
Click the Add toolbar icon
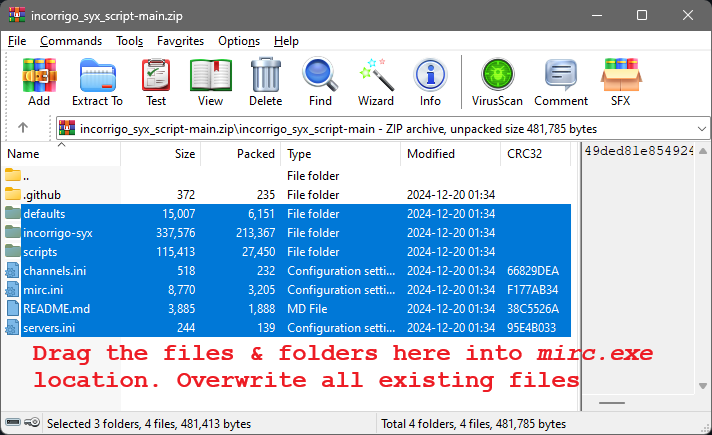coord(39,75)
